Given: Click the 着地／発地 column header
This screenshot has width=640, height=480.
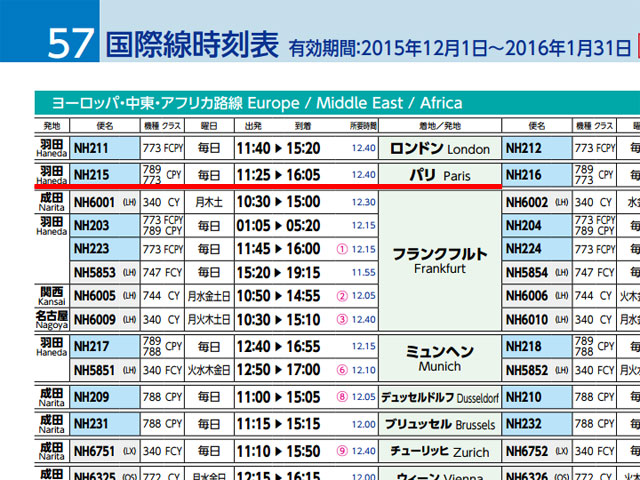Looking at the screenshot, I should coord(440,126).
